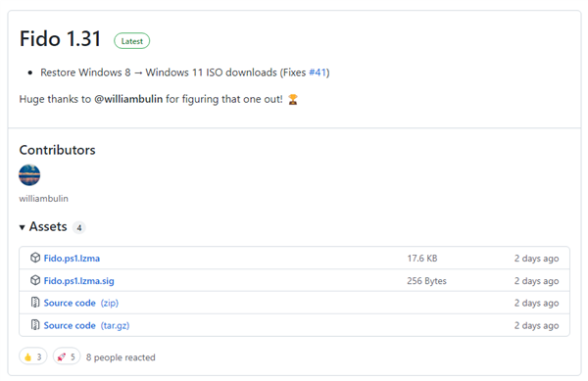Viewport: 588px width, 381px height.
Task: Click '2 days ago' on Fido.ps1.lzma.sig row
Action: pos(536,280)
